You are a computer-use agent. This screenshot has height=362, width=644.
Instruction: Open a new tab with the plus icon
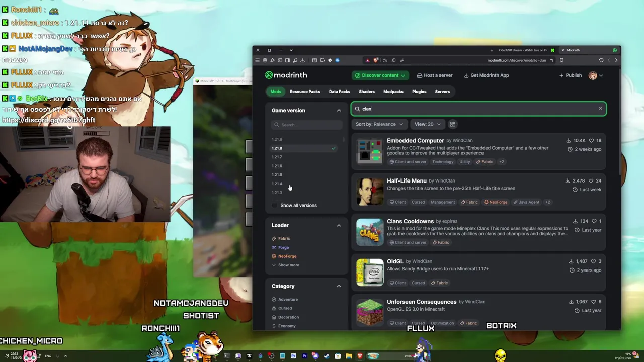coord(492,50)
